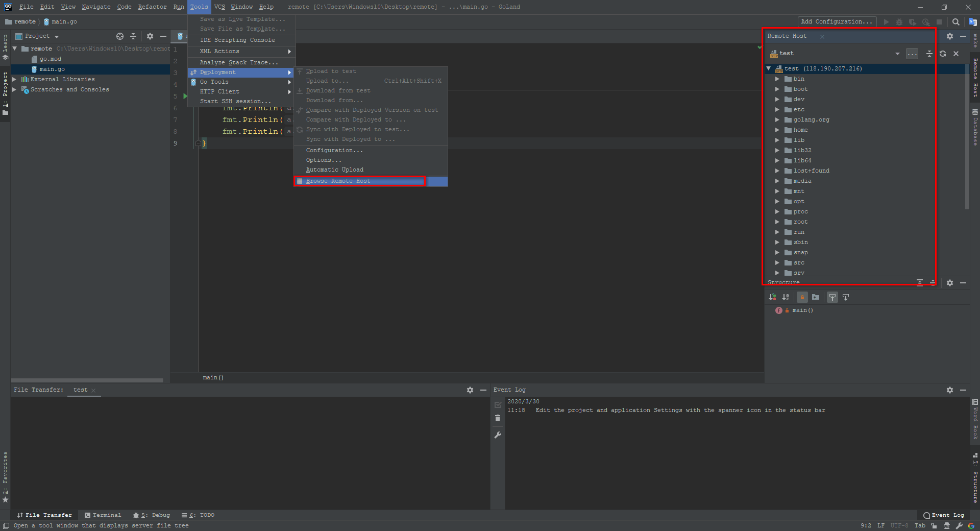Viewport: 980px width, 531px height.
Task: Toggle show private members lock in Structure
Action: (x=802, y=297)
